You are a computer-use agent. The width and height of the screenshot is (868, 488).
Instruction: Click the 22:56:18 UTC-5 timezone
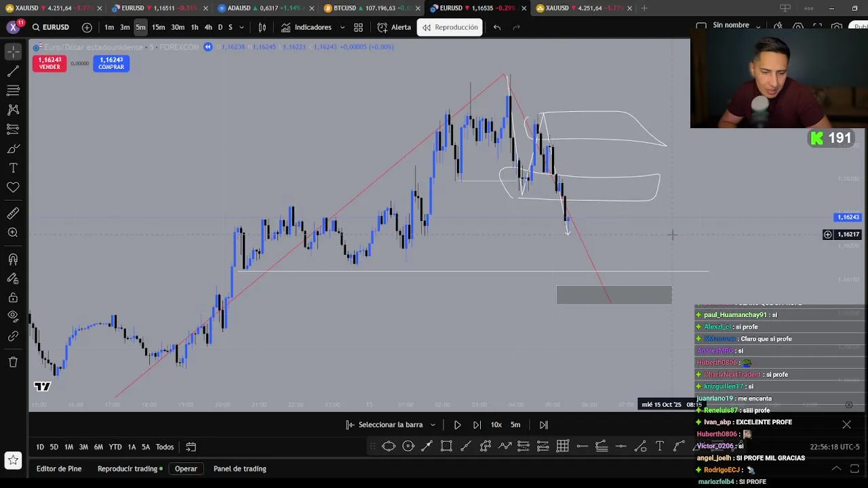834,447
